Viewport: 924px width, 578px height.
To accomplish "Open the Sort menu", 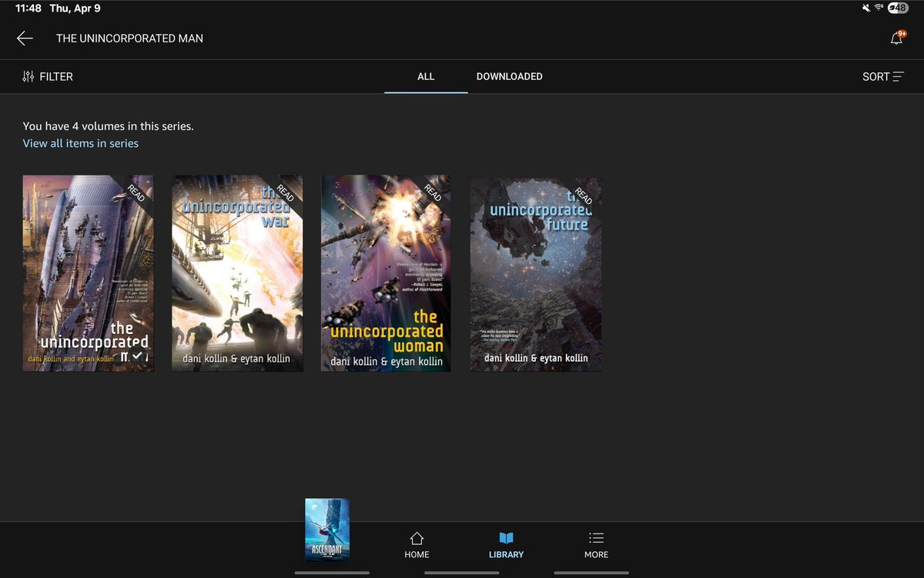I will coord(883,77).
